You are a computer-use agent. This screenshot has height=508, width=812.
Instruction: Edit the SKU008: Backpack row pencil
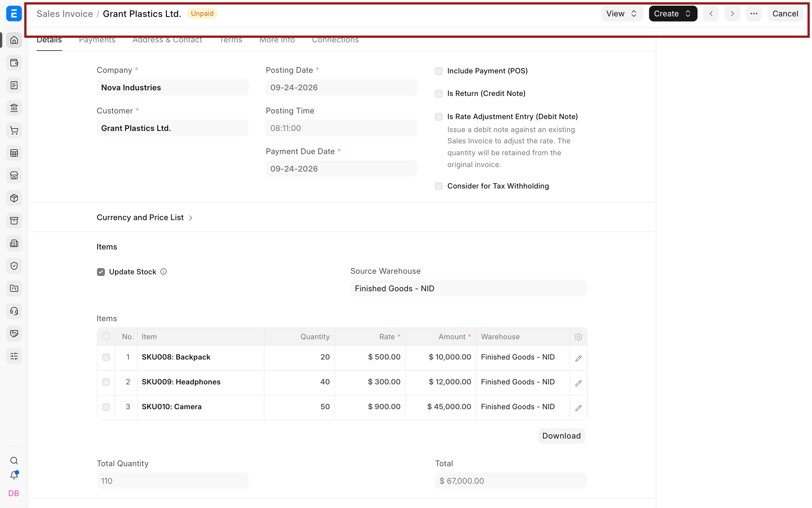pyautogui.click(x=579, y=358)
